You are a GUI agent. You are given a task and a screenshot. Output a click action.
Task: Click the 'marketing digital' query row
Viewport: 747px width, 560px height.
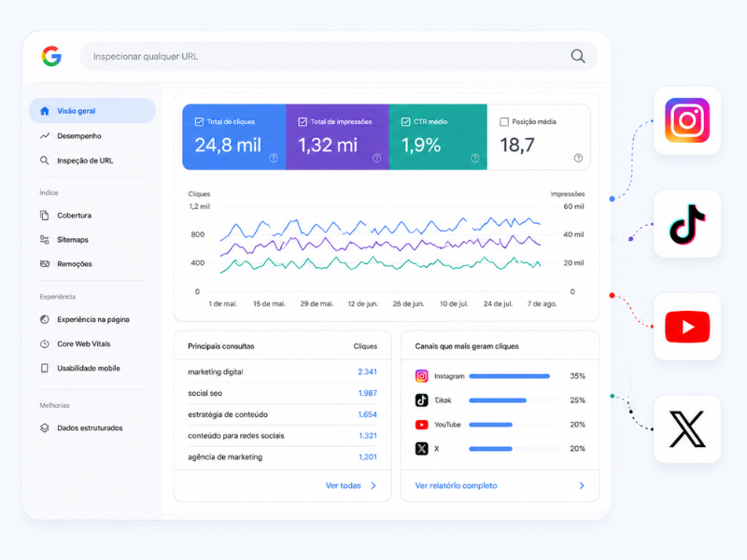click(x=283, y=371)
